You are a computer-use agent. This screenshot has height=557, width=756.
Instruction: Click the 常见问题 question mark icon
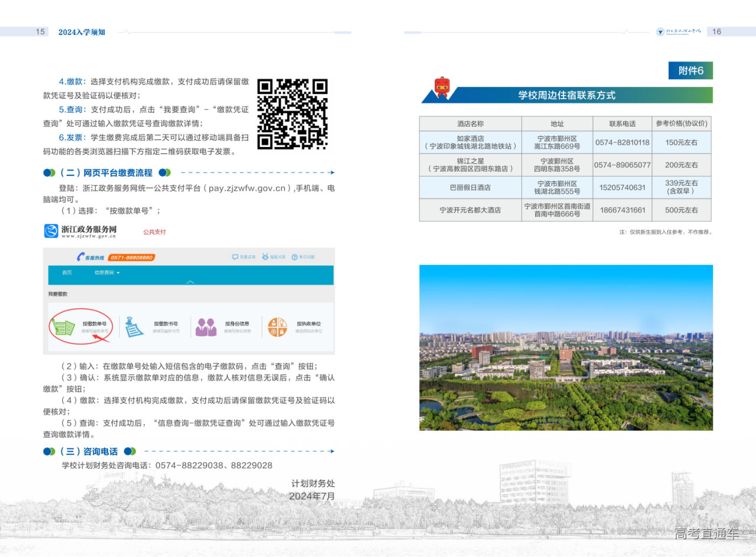[x=294, y=258]
